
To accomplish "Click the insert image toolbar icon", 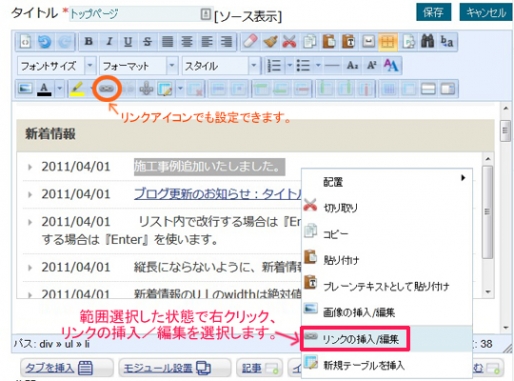I will pyautogui.click(x=25, y=89).
